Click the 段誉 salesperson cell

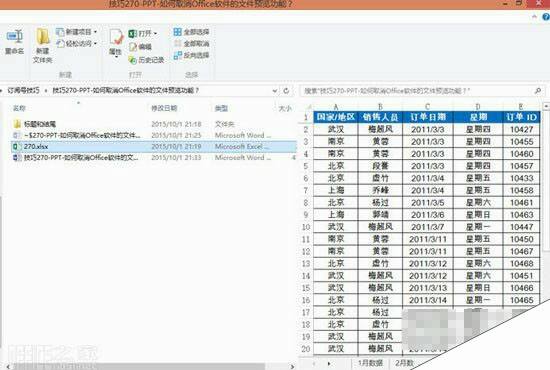pos(380,166)
